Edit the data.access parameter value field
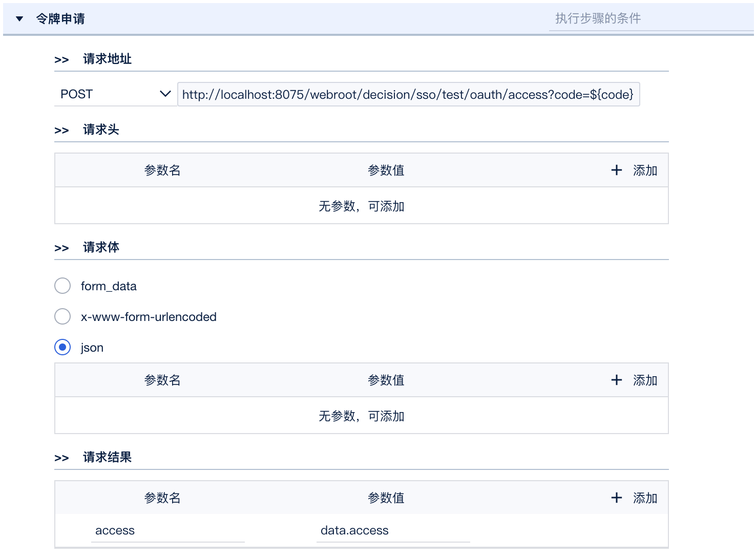 (x=393, y=531)
